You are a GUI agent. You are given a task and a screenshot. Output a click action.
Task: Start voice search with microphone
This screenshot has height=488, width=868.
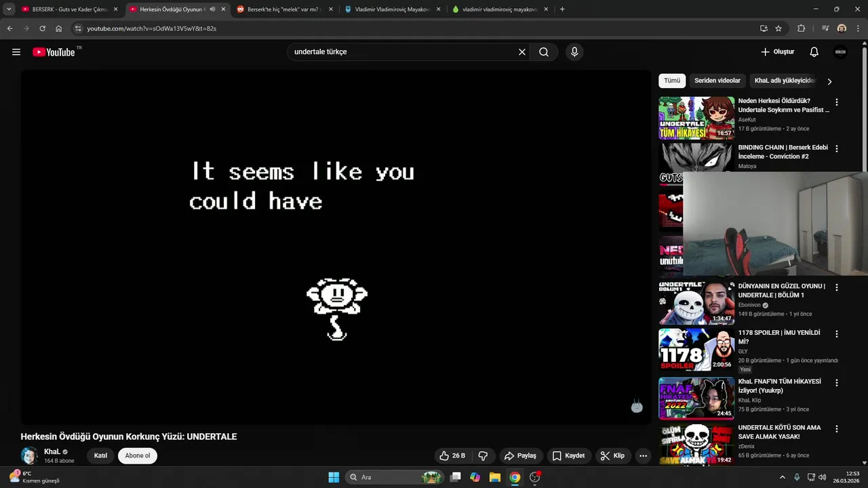point(574,52)
